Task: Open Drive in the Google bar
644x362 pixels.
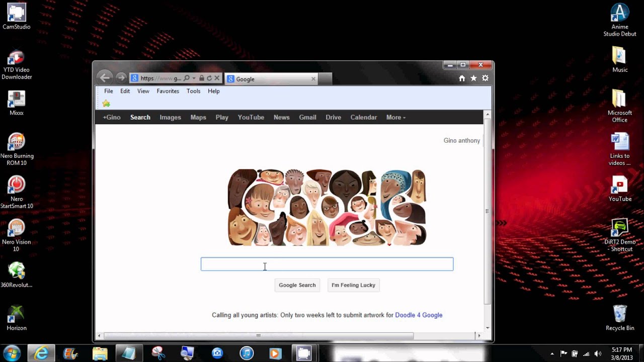Action: [x=333, y=117]
